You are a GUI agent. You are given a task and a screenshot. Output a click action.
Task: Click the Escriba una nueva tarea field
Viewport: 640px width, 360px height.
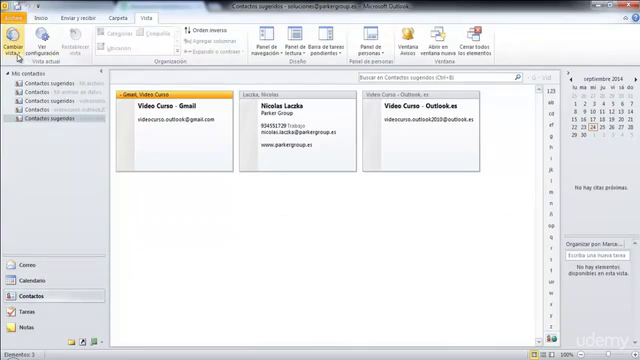pyautogui.click(x=597, y=255)
